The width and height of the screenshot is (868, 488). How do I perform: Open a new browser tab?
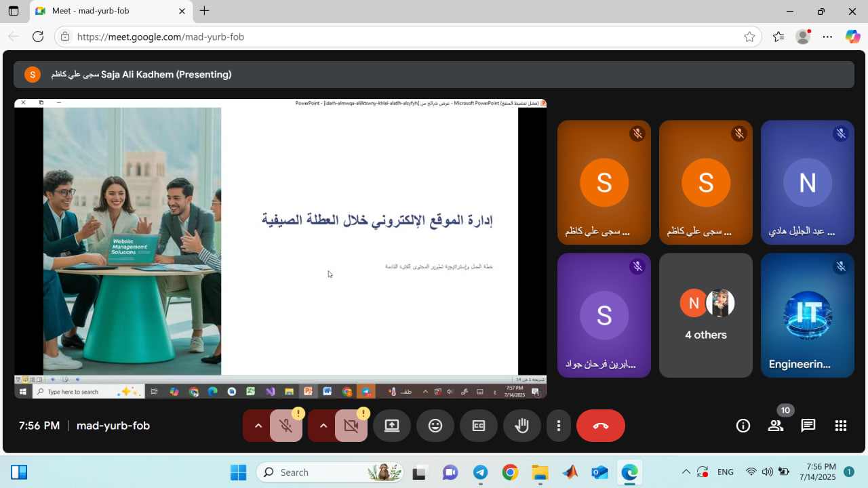[204, 11]
